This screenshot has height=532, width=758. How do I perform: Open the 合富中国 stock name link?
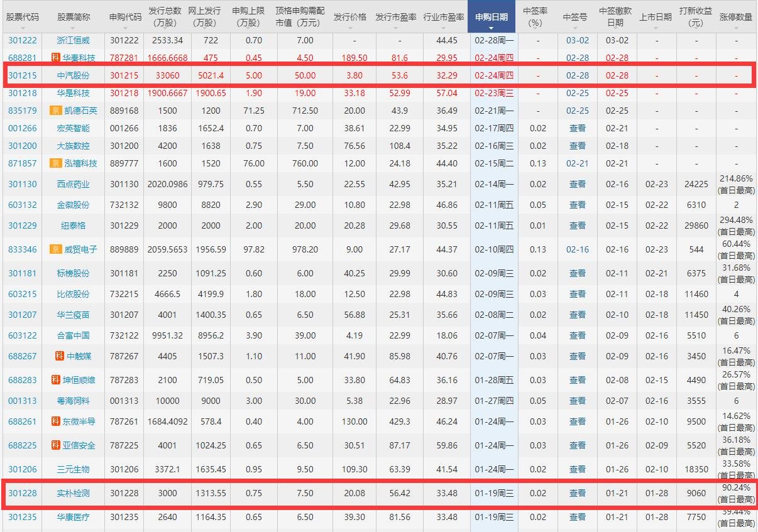click(x=74, y=335)
